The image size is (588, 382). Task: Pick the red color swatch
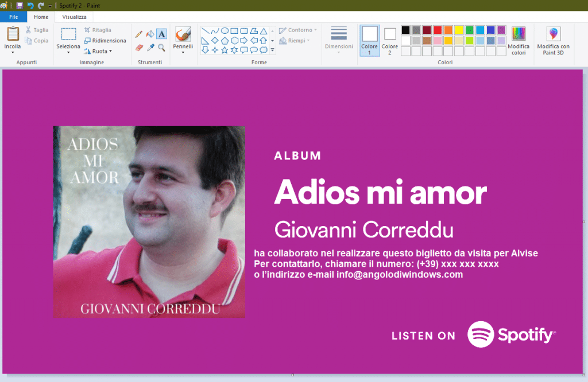click(x=438, y=30)
